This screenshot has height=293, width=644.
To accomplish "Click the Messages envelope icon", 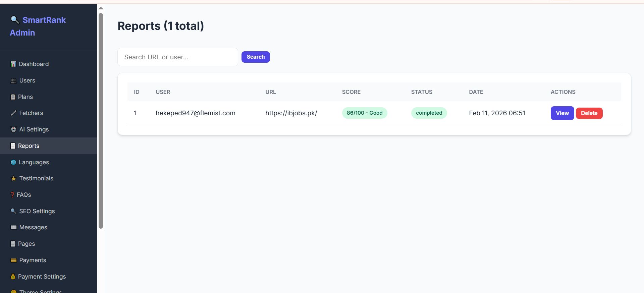I will click(13, 228).
